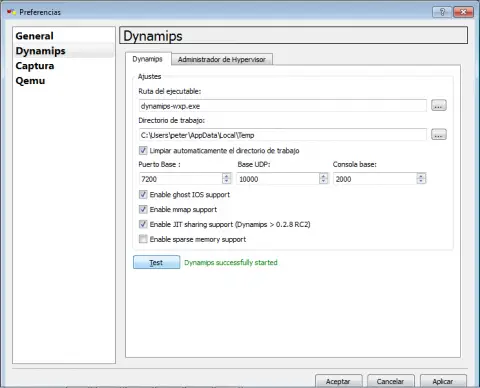Increase the Consola base value
The width and height of the screenshot is (480, 388).
(x=421, y=176)
